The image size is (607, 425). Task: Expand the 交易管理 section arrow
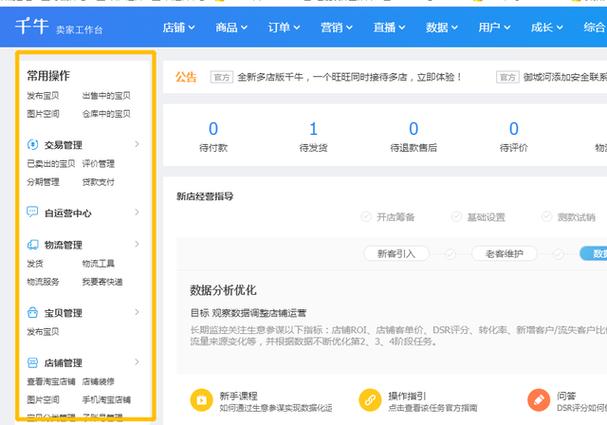pyautogui.click(x=137, y=144)
